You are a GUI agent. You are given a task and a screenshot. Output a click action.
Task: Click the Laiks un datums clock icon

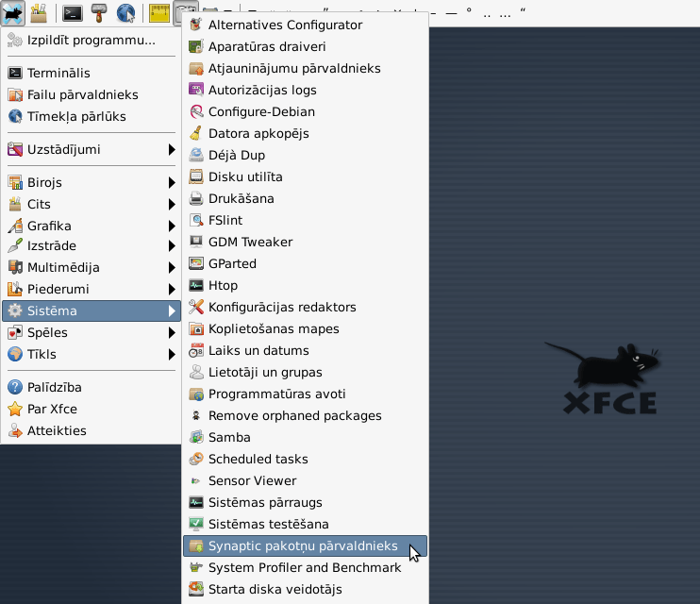[196, 350]
